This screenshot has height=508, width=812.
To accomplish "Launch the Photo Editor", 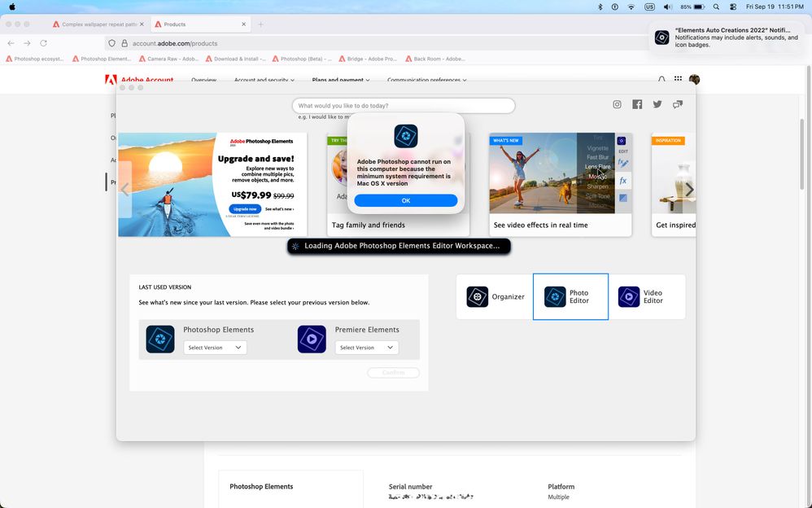I will click(x=570, y=296).
